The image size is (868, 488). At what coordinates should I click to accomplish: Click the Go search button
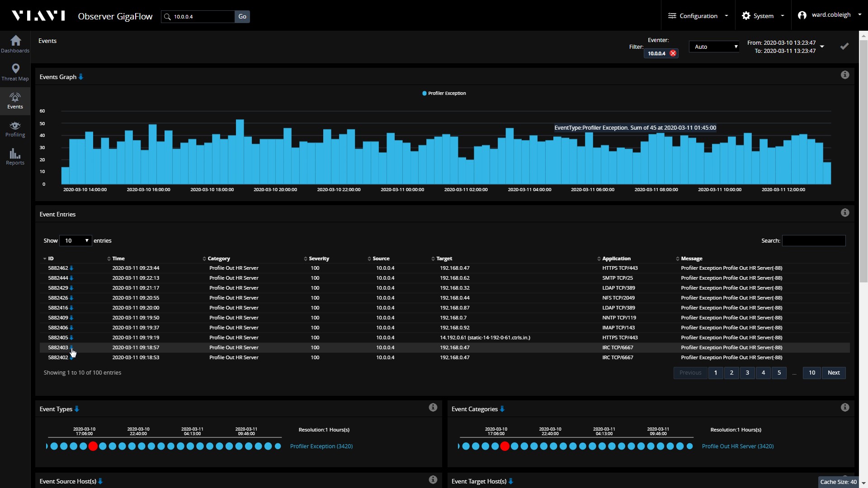242,17
